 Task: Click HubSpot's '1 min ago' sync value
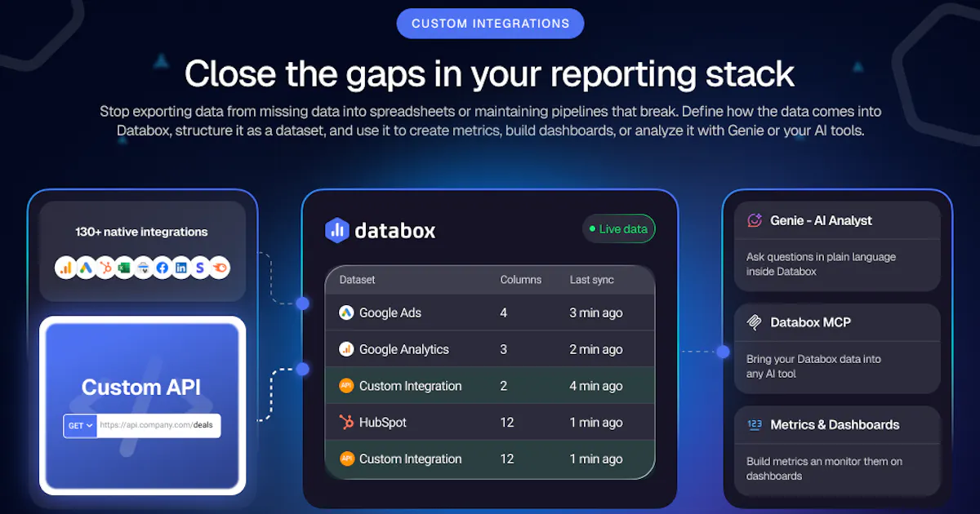[596, 423]
